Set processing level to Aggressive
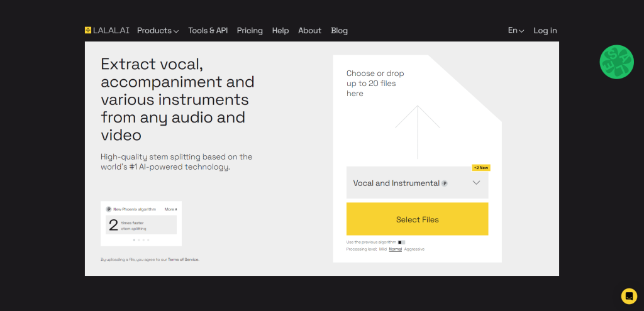This screenshot has height=311, width=644. click(414, 249)
